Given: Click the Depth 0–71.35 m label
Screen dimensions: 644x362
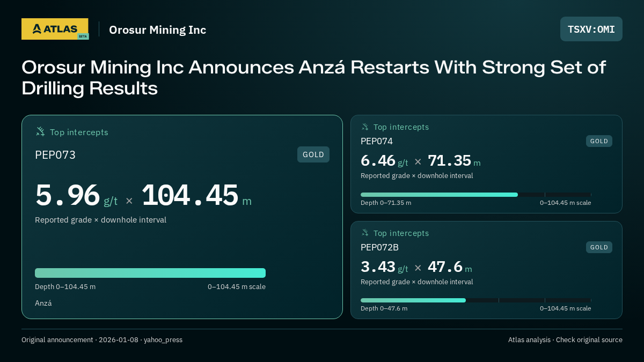Looking at the screenshot, I should 386,203.
